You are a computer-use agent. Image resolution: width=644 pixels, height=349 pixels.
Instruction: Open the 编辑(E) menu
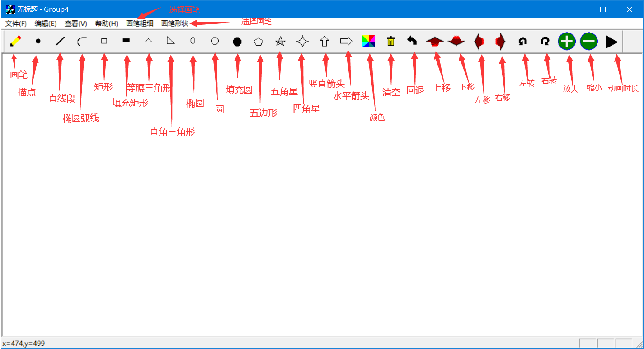(46, 24)
